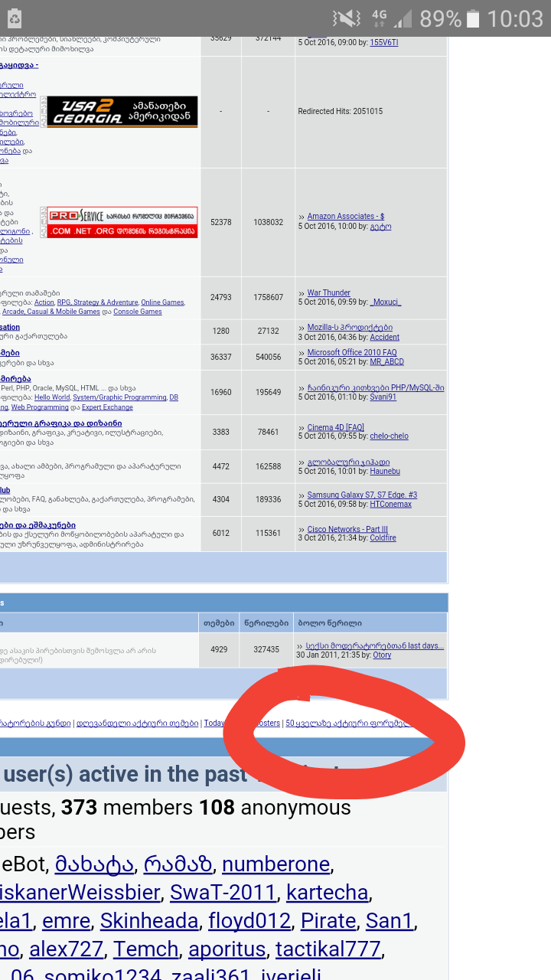This screenshot has width=551, height=980.
Task: View the chelo-chelo user profile
Action: click(x=390, y=436)
